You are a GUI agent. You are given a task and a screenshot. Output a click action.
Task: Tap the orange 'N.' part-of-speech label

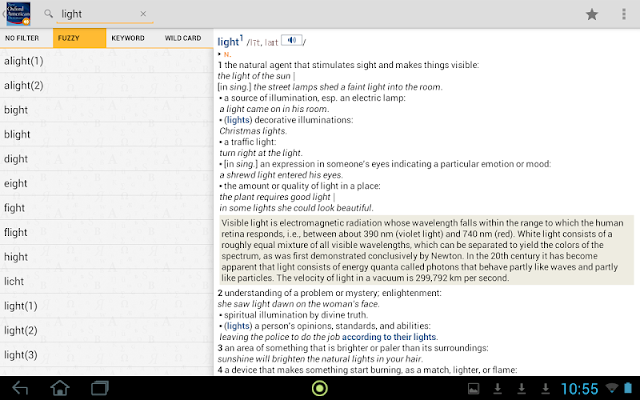pyautogui.click(x=227, y=54)
